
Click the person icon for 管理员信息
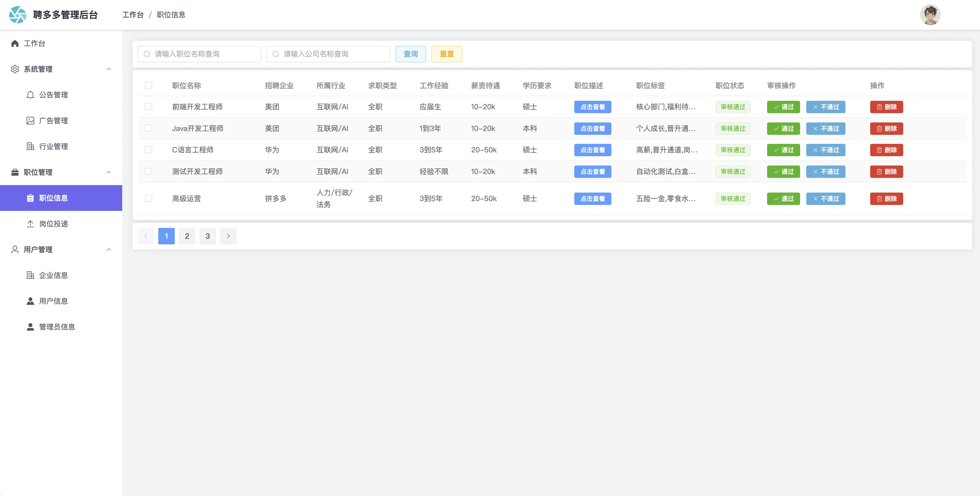pyautogui.click(x=30, y=327)
